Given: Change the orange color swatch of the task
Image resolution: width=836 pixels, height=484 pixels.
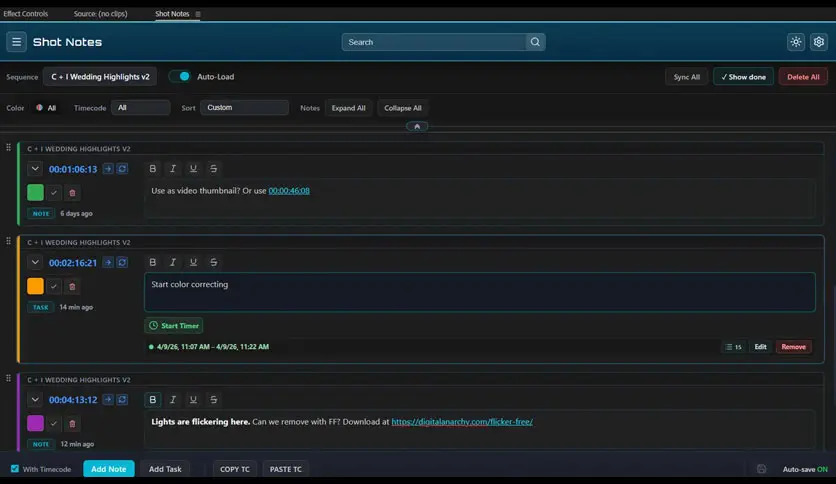Looking at the screenshot, I should [35, 286].
